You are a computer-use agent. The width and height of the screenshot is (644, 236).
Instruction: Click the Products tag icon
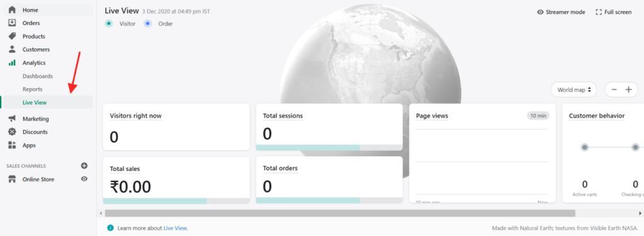[12, 36]
